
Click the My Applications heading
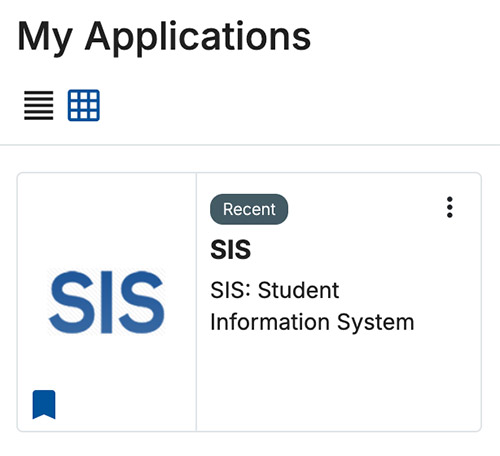164,38
